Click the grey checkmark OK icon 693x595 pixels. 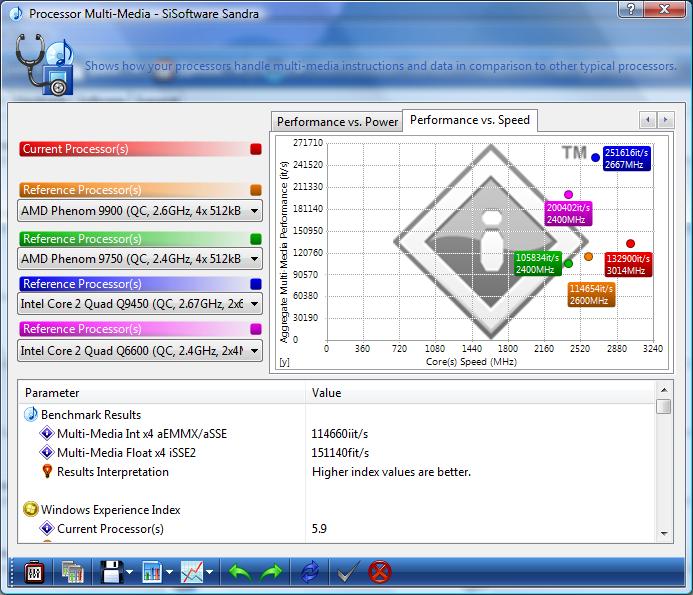tap(348, 572)
